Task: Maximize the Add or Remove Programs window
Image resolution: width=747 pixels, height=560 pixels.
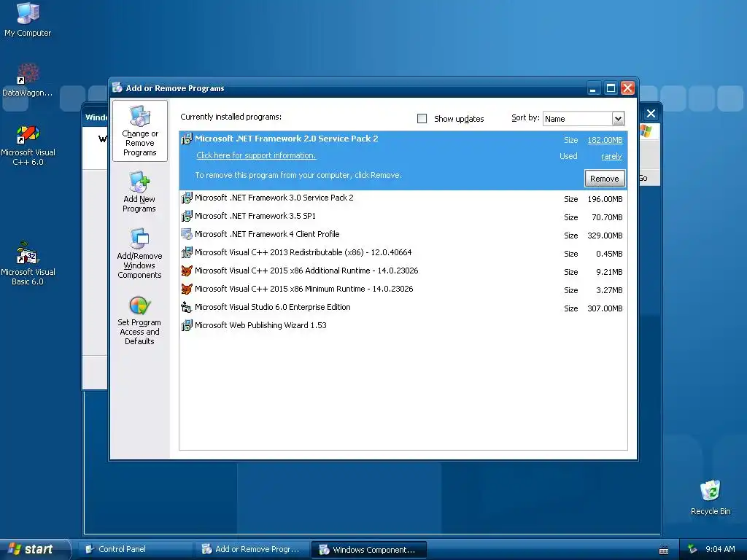Action: point(611,88)
